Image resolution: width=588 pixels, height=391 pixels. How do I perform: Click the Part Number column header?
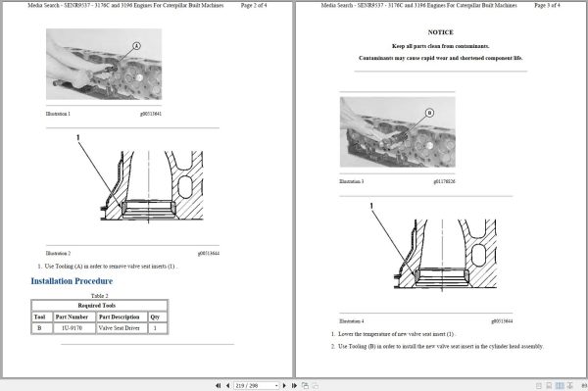73,317
